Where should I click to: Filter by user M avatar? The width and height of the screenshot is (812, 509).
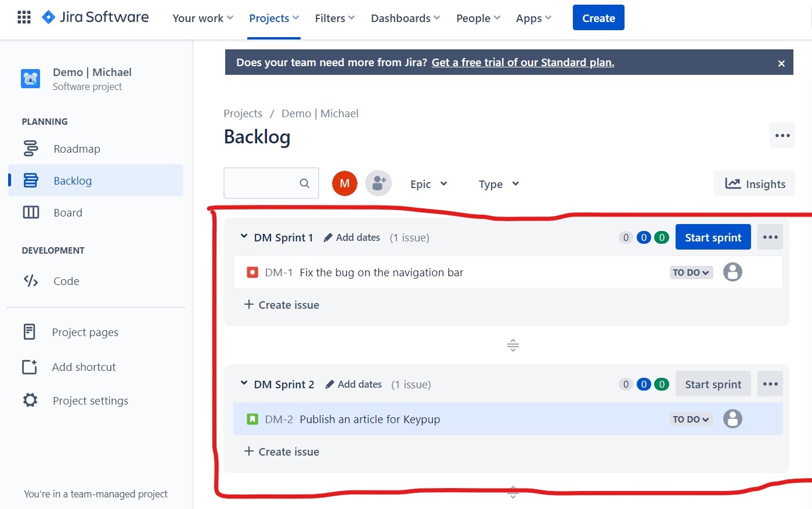pyautogui.click(x=345, y=183)
